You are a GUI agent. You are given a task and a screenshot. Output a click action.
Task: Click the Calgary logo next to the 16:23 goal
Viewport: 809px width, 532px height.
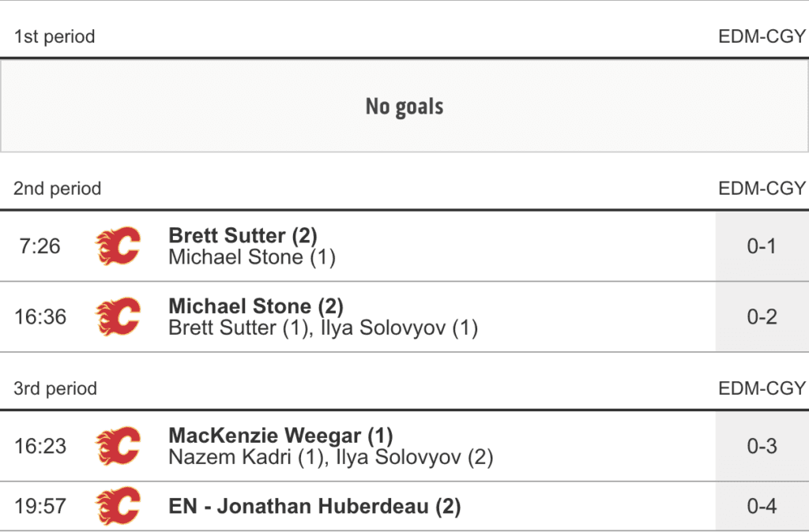click(x=119, y=446)
